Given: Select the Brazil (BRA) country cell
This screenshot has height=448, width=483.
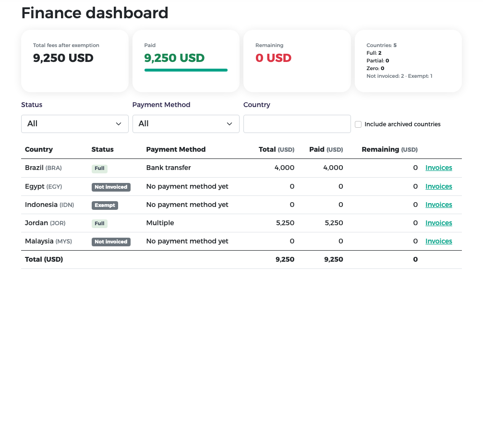Looking at the screenshot, I should coord(43,168).
